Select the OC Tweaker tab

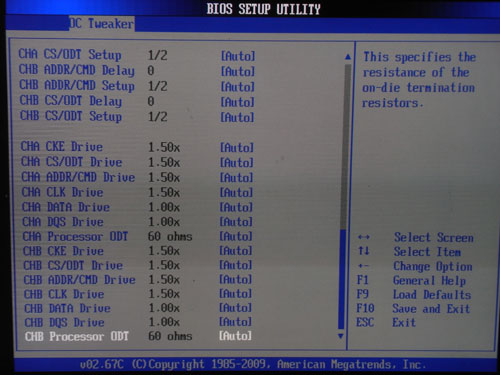pos(102,24)
